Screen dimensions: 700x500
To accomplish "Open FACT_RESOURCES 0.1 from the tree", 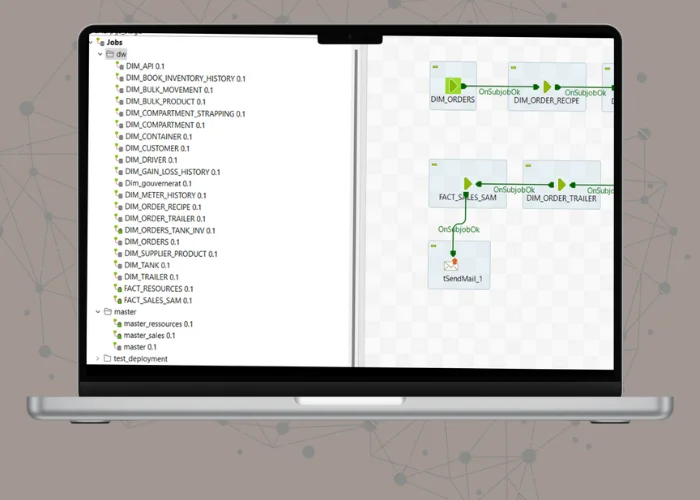I will (x=158, y=288).
